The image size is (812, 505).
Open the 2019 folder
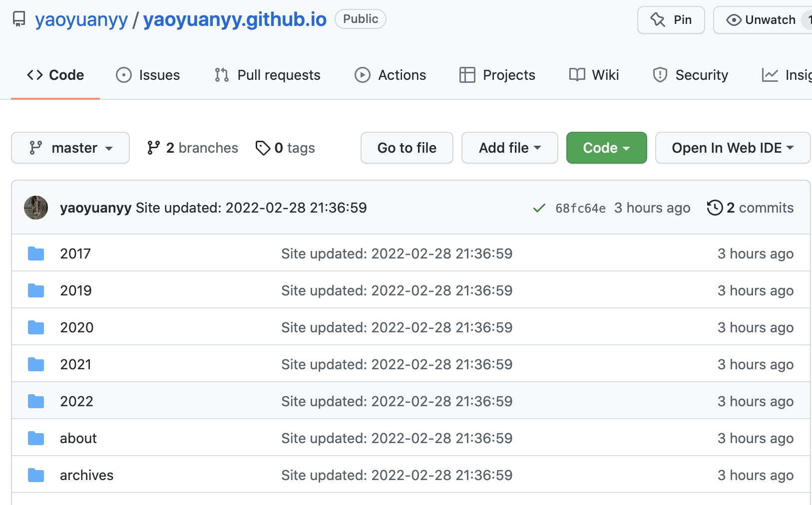[x=76, y=290]
